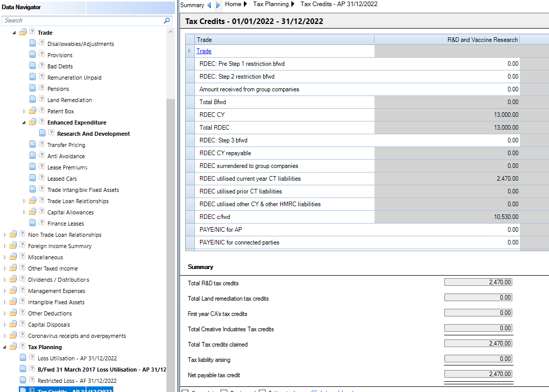549x392 pixels.
Task: Open the blue Trade hyperlink
Action: click(x=204, y=51)
